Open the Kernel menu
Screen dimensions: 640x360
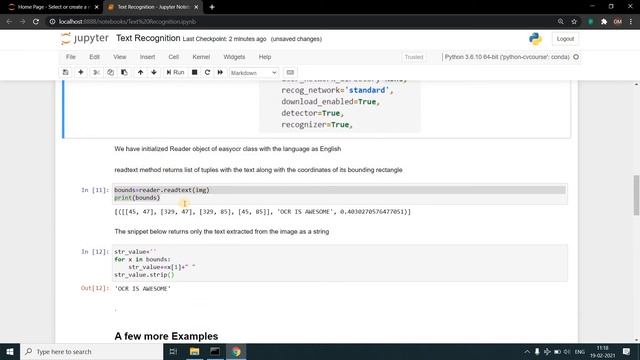[201, 57]
